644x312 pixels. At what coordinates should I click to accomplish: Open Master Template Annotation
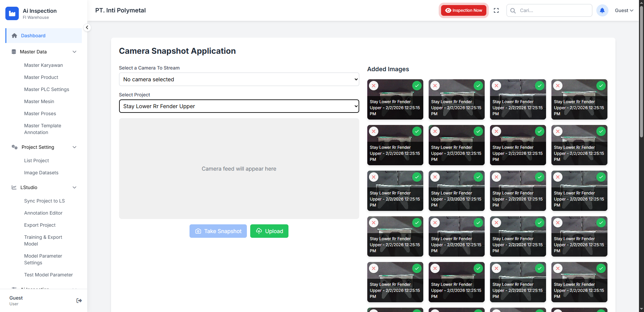[x=43, y=129]
